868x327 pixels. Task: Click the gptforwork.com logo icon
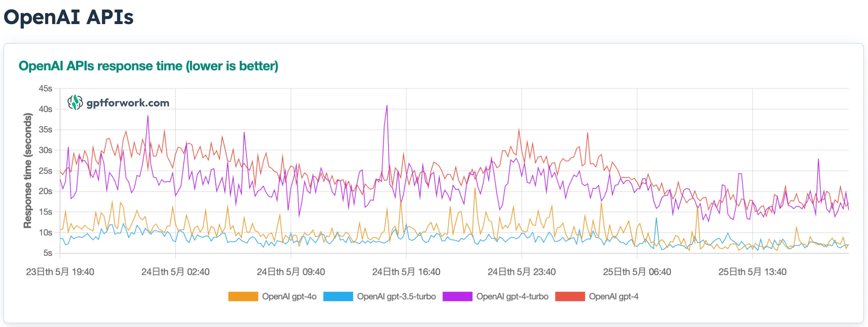point(75,103)
